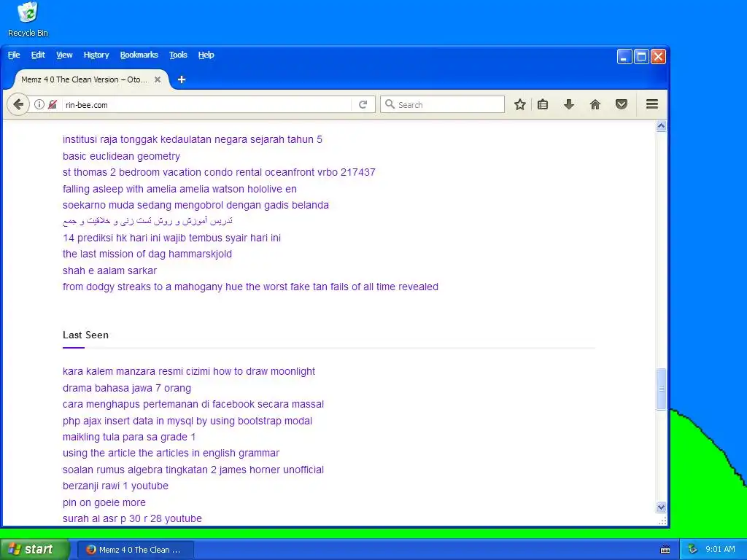This screenshot has height=560, width=747.
Task: Open cara menghapus pertemanan di facebook link
Action: click(x=193, y=404)
